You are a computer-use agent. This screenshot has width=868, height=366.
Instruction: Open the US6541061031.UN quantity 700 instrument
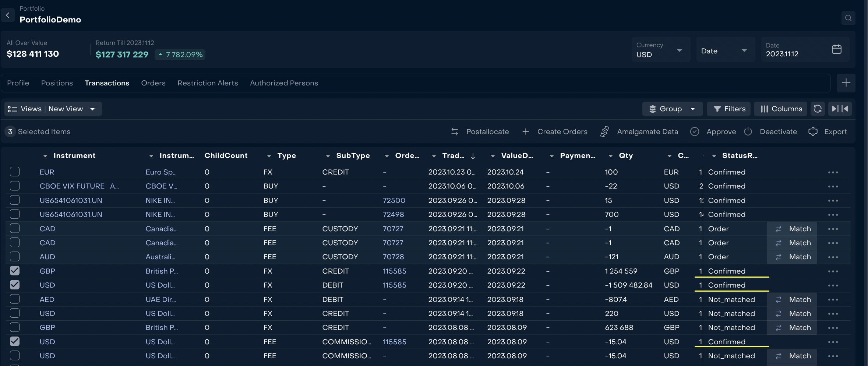pyautogui.click(x=71, y=214)
